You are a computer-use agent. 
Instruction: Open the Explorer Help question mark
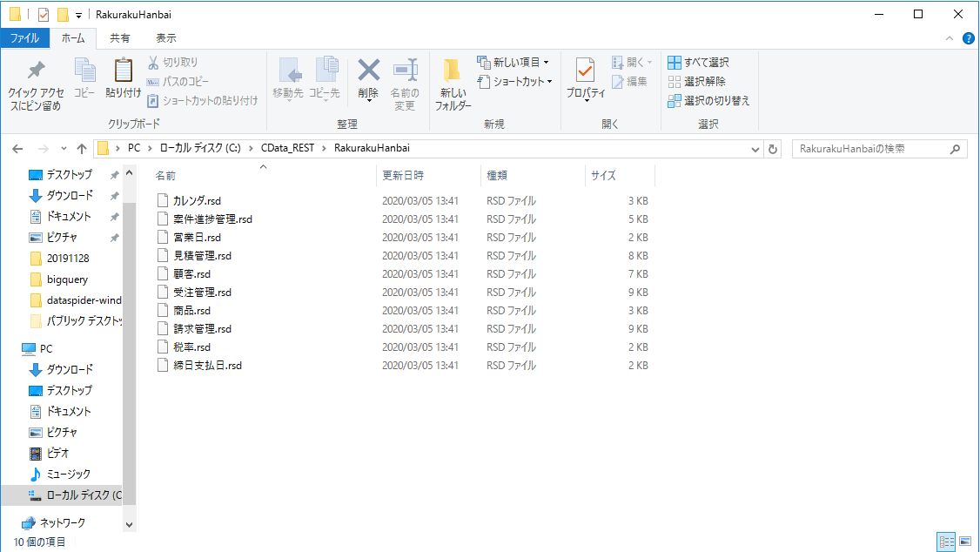click(968, 38)
